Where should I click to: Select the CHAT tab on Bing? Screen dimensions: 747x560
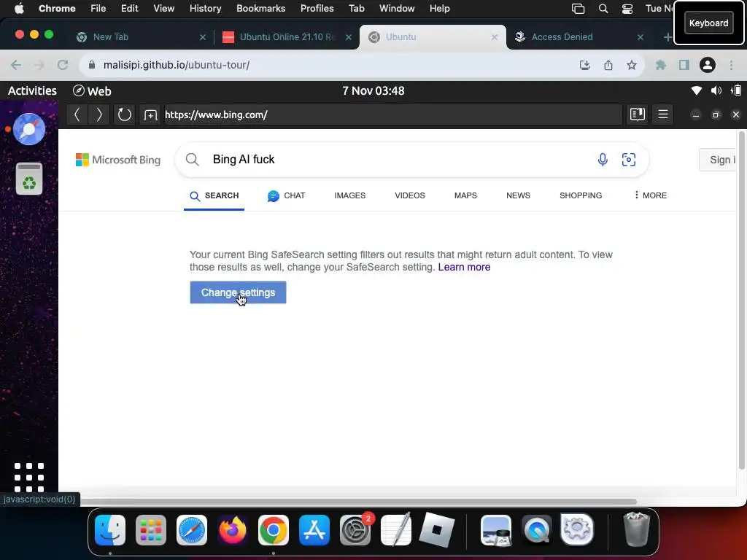coord(286,195)
